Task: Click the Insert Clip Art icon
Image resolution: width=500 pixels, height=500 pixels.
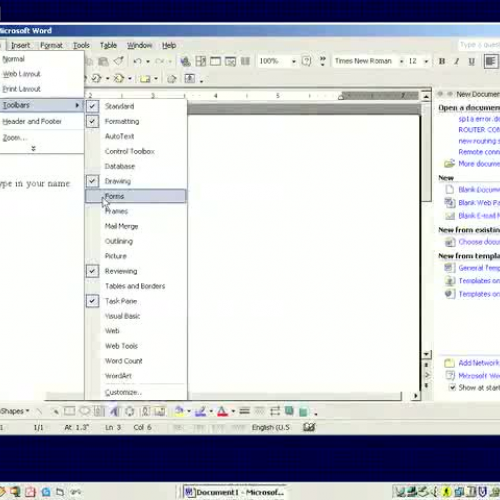Action: (145, 411)
